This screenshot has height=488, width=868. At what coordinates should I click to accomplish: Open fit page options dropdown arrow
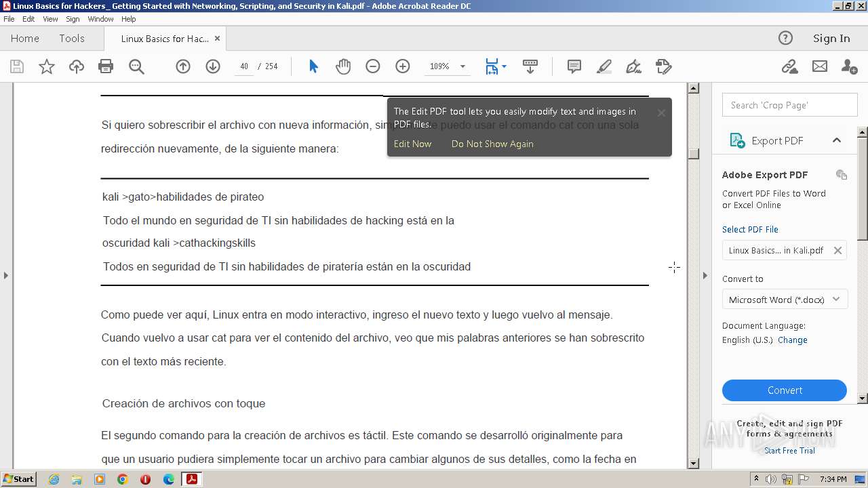click(504, 66)
